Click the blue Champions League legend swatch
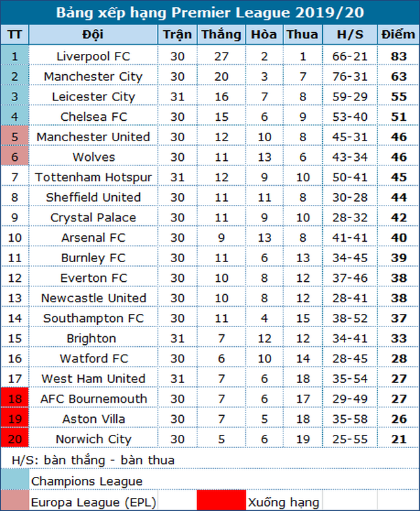 coord(14,481)
